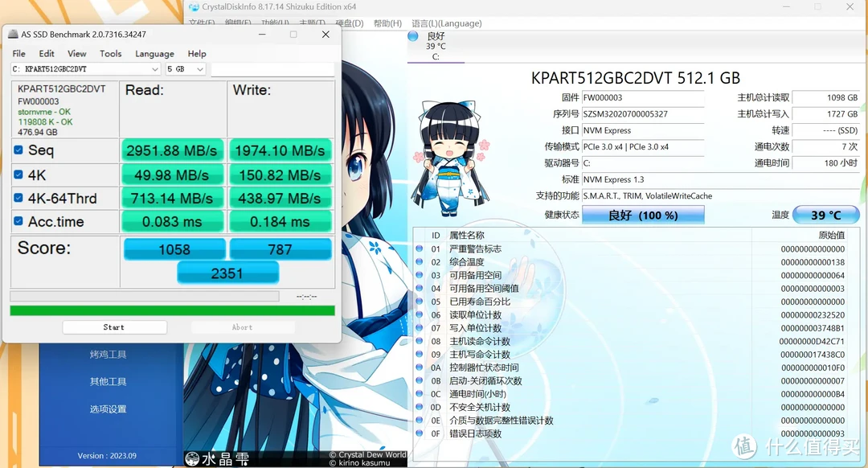The width and height of the screenshot is (868, 468).
Task: Select 其他工具 in the background sidebar
Action: tap(108, 382)
